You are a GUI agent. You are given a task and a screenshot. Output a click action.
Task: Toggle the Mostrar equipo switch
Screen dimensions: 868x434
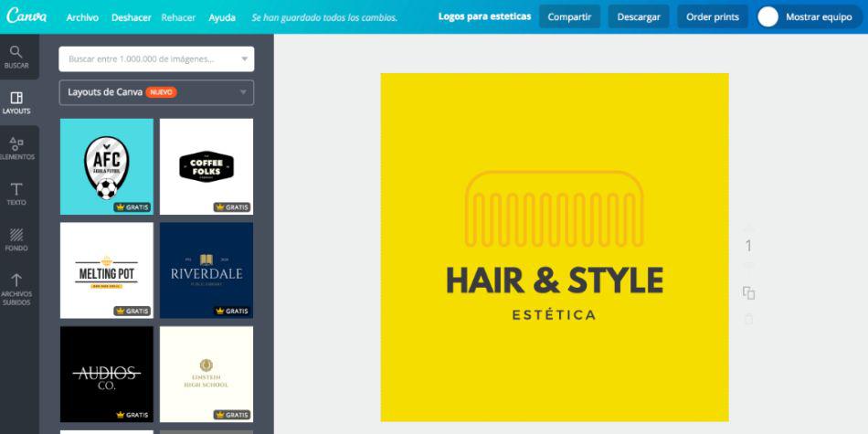768,16
